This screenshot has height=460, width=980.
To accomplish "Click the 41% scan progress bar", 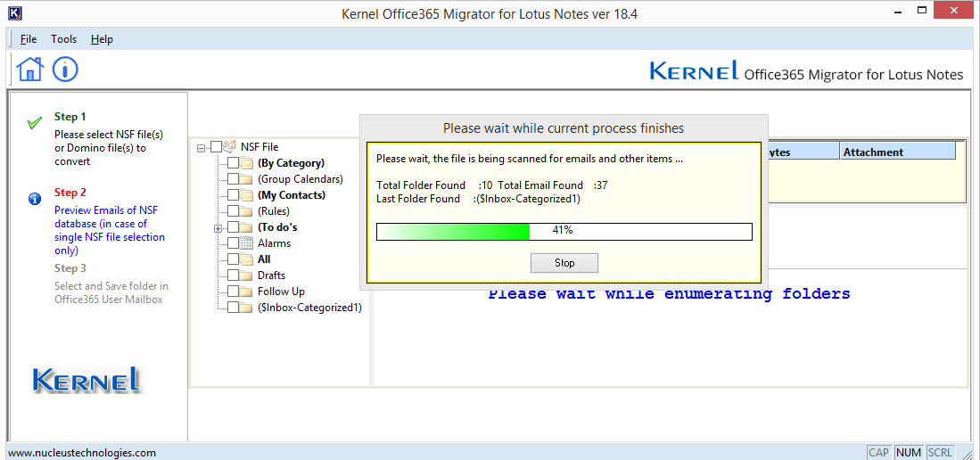I will pos(564,231).
